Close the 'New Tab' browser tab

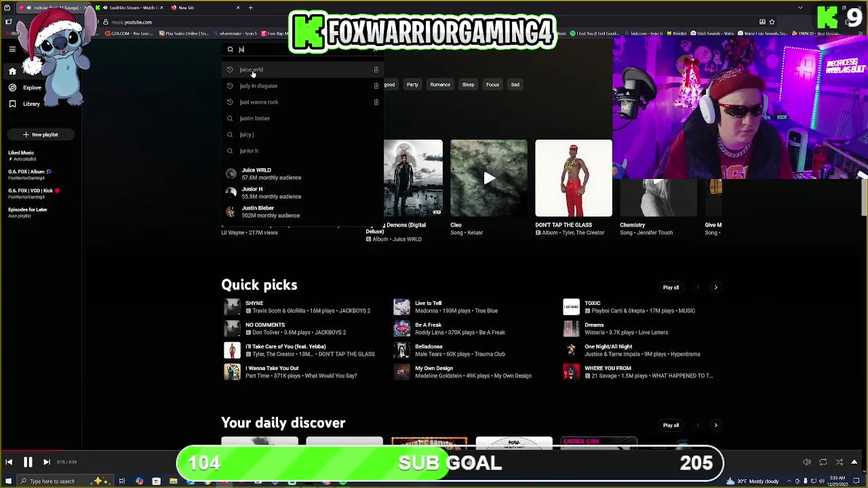click(237, 7)
